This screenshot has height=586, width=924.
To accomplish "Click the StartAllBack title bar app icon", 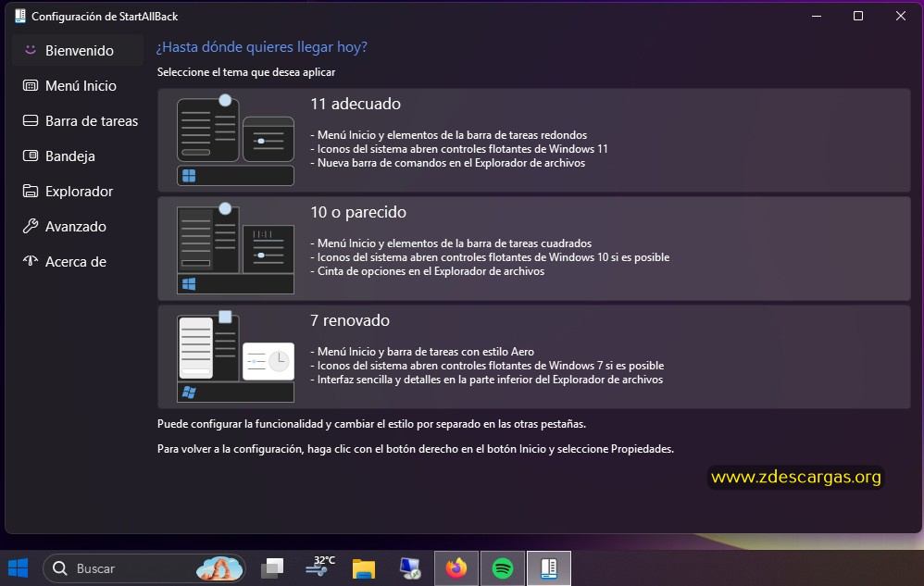I will (x=20, y=16).
